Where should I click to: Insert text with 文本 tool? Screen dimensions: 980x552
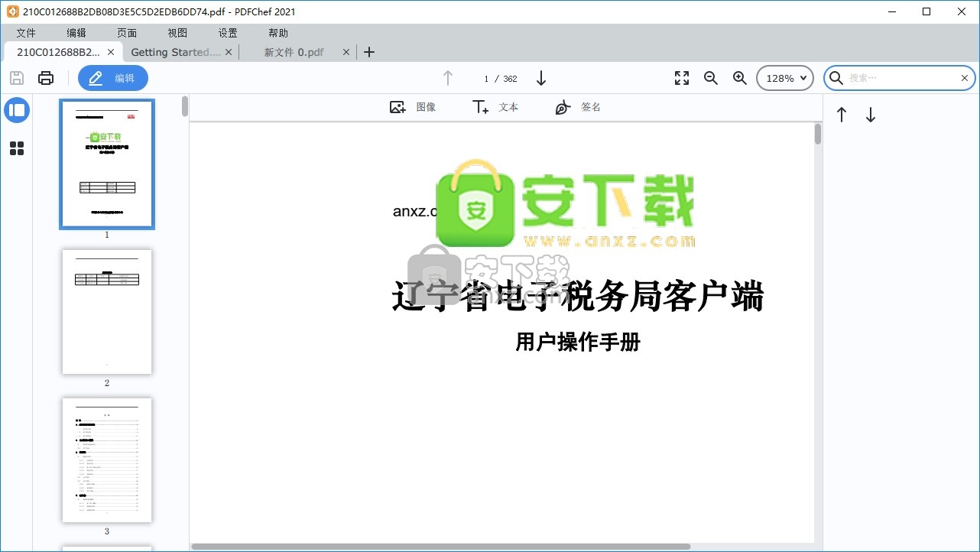pyautogui.click(x=495, y=107)
